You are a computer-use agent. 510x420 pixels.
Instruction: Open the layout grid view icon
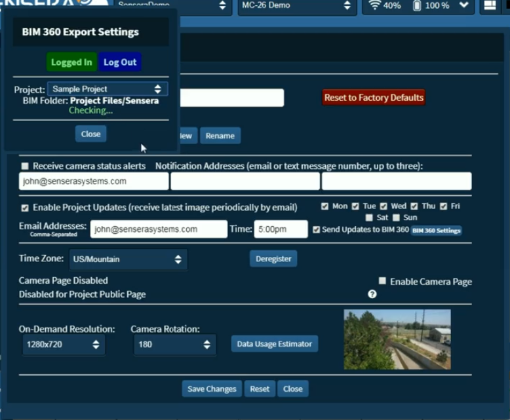pyautogui.click(x=490, y=5)
